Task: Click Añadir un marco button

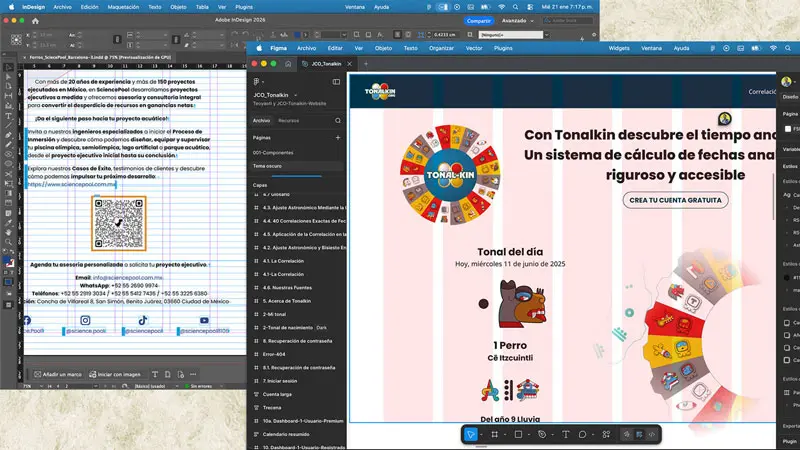Action: point(58,374)
